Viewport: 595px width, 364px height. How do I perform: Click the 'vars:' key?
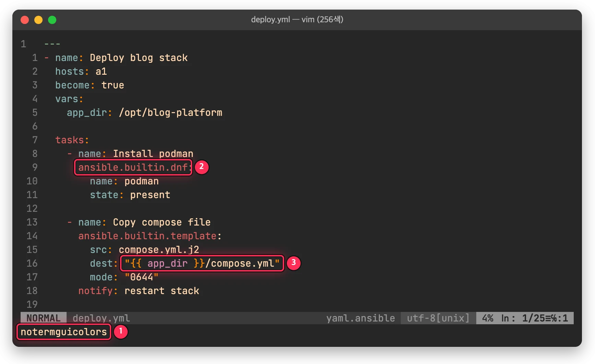[69, 99]
